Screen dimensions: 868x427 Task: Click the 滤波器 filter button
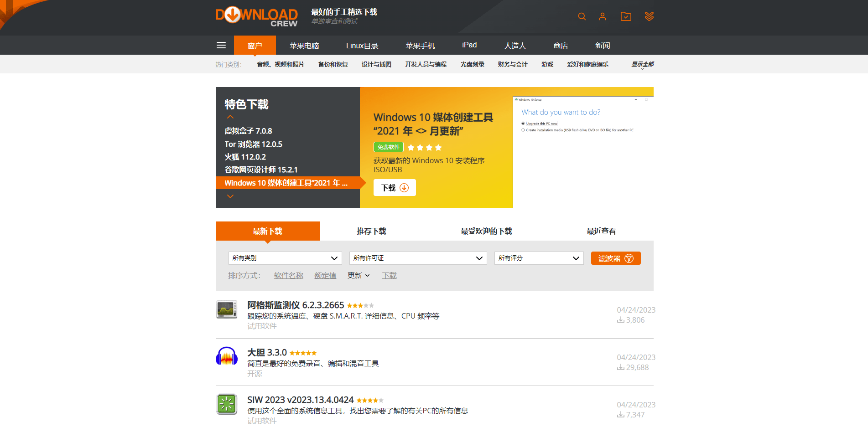pos(616,258)
